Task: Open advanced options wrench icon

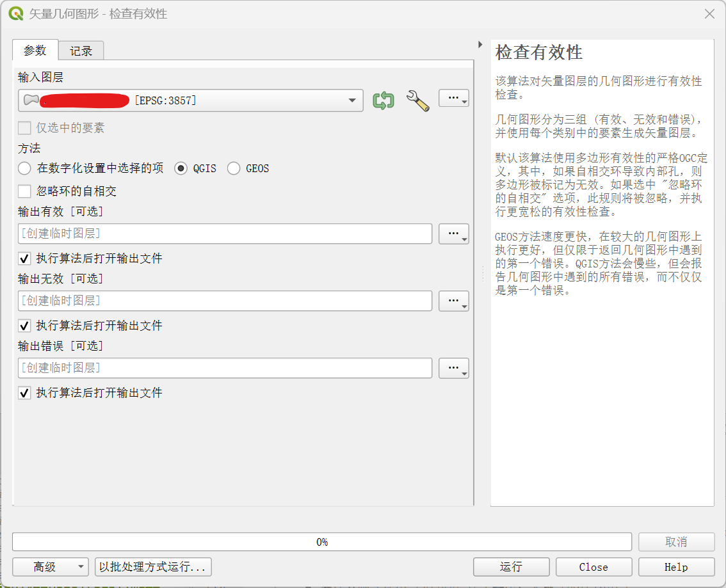Action: [417, 100]
